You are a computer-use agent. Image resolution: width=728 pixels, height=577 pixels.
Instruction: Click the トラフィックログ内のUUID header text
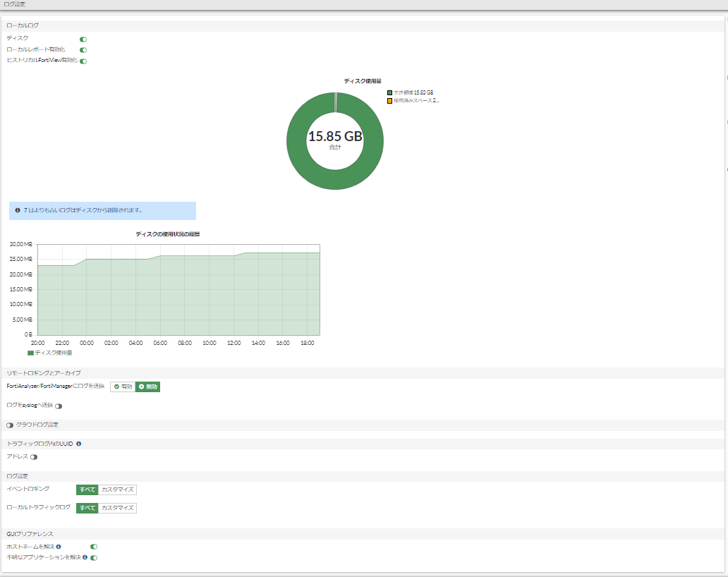pyautogui.click(x=40, y=444)
